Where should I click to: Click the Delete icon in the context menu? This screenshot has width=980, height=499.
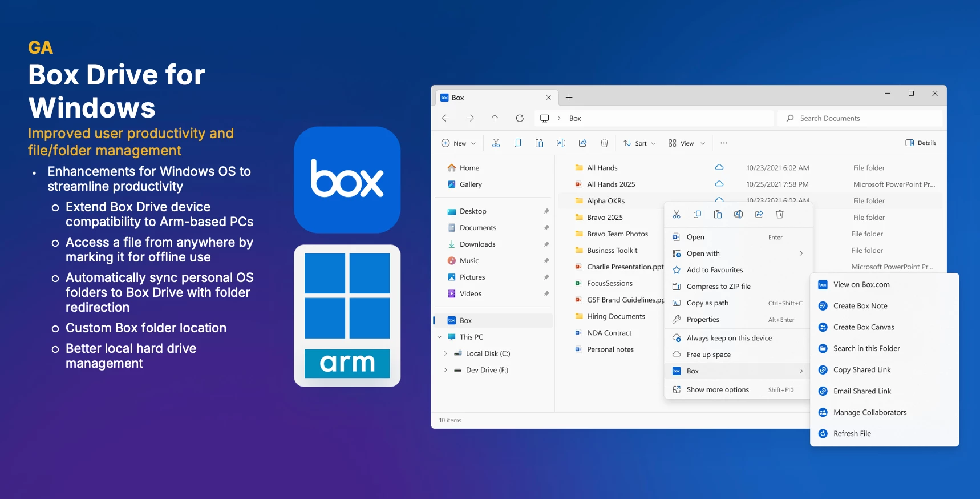coord(779,214)
